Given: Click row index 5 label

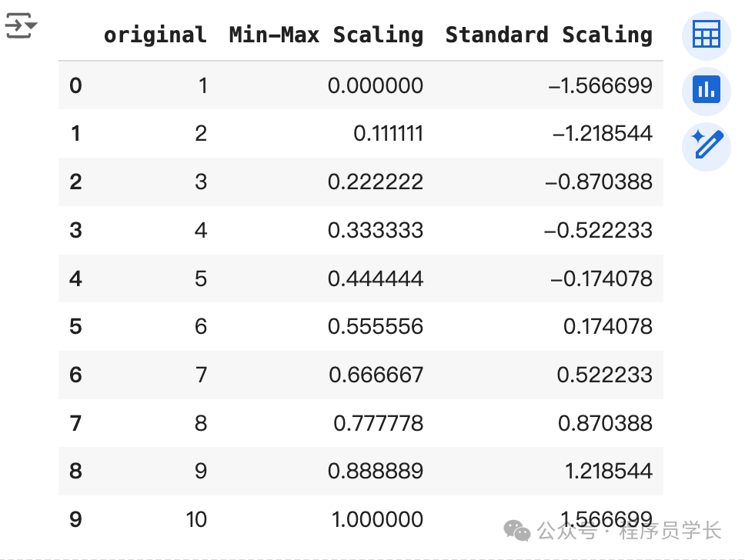Looking at the screenshot, I should (x=75, y=327).
